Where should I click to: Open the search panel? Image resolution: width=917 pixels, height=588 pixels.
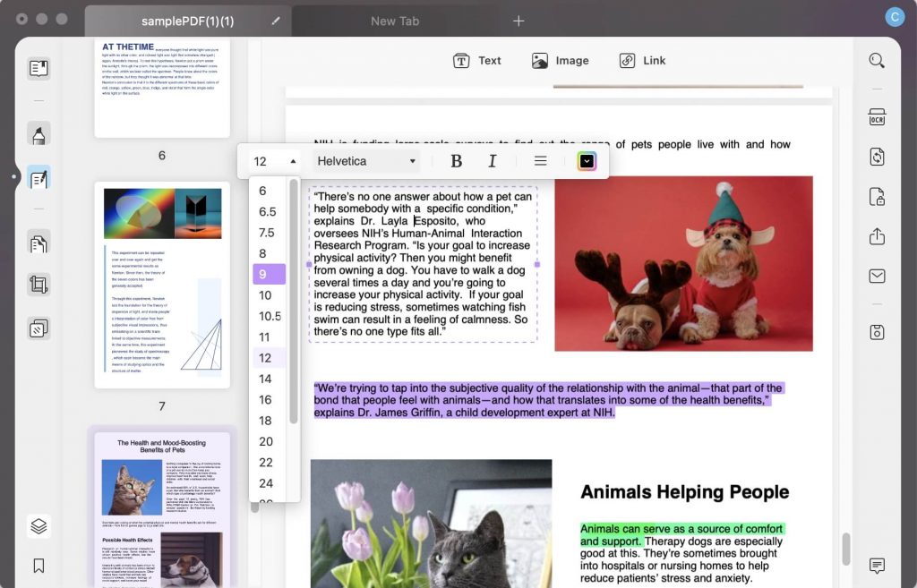tap(876, 60)
